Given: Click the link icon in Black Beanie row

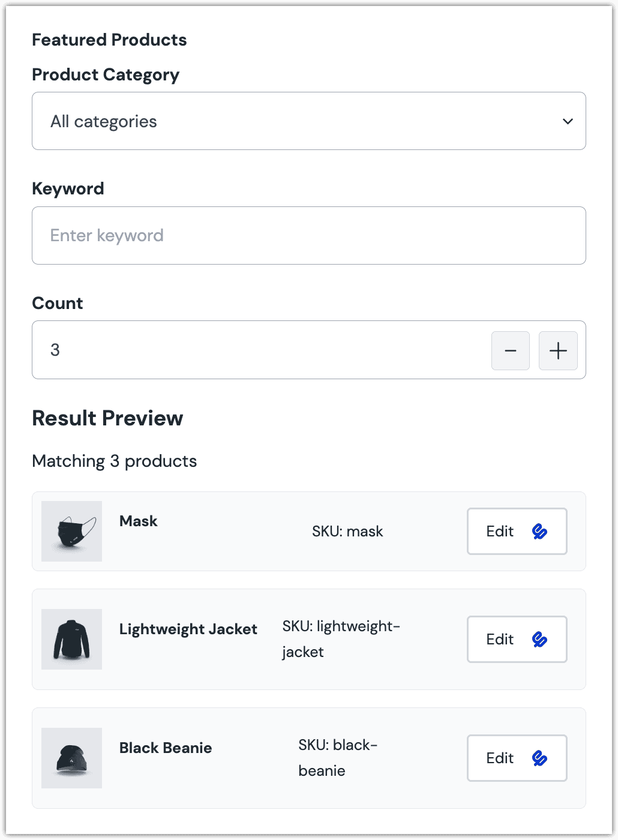Looking at the screenshot, I should (x=539, y=758).
